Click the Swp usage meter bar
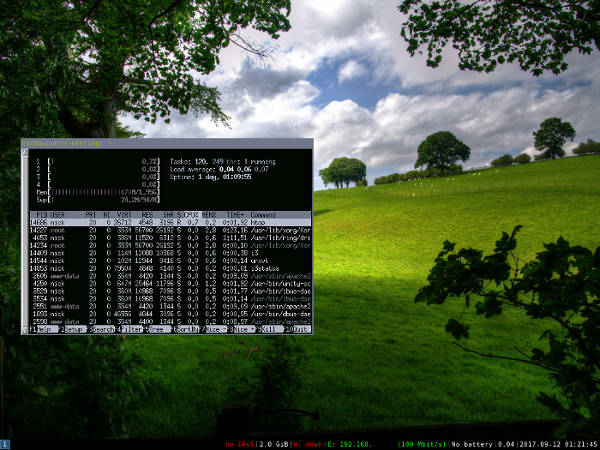Viewport: 600px width, 450px height. click(x=98, y=200)
